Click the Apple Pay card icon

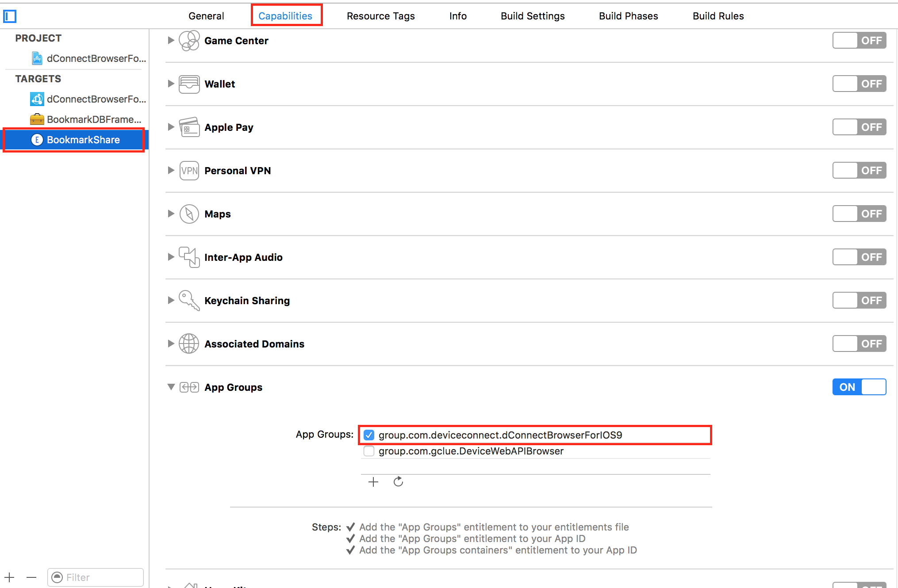point(189,127)
